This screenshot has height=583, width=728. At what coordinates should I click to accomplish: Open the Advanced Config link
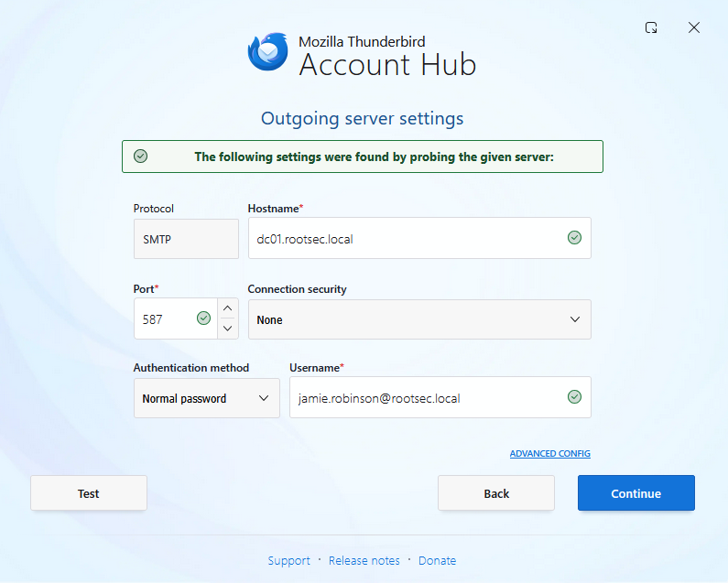click(550, 454)
